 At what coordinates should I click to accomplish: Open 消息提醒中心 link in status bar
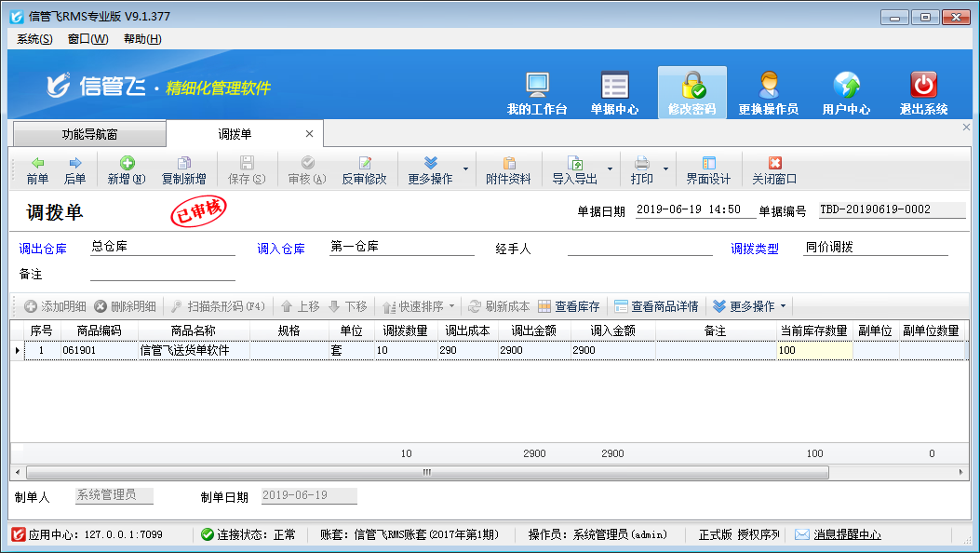point(847,534)
